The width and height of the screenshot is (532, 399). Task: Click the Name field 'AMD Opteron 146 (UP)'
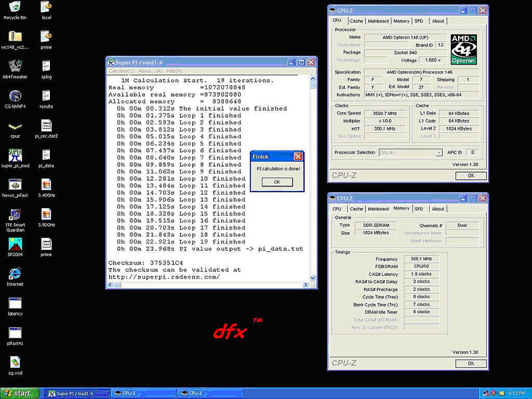click(405, 37)
